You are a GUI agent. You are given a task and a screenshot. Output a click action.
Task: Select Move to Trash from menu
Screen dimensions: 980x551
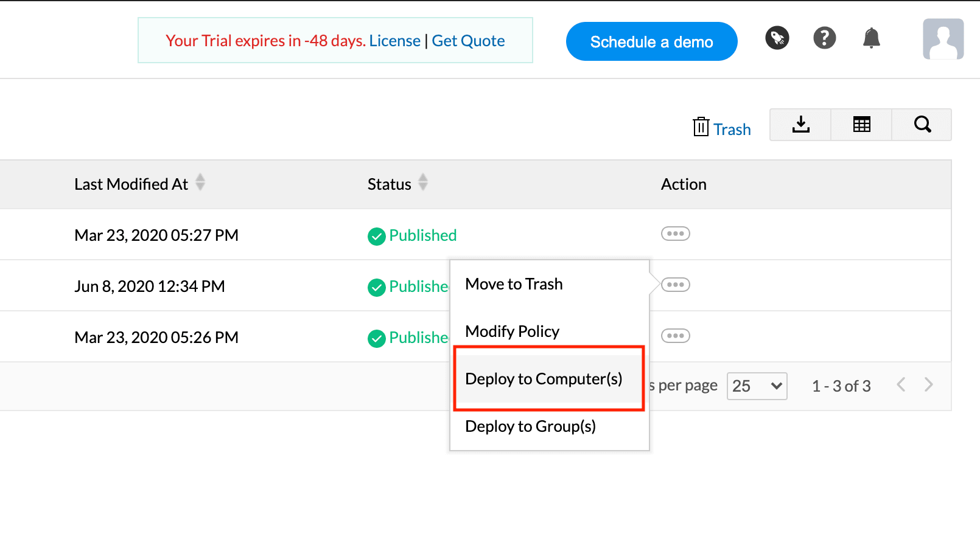click(514, 284)
